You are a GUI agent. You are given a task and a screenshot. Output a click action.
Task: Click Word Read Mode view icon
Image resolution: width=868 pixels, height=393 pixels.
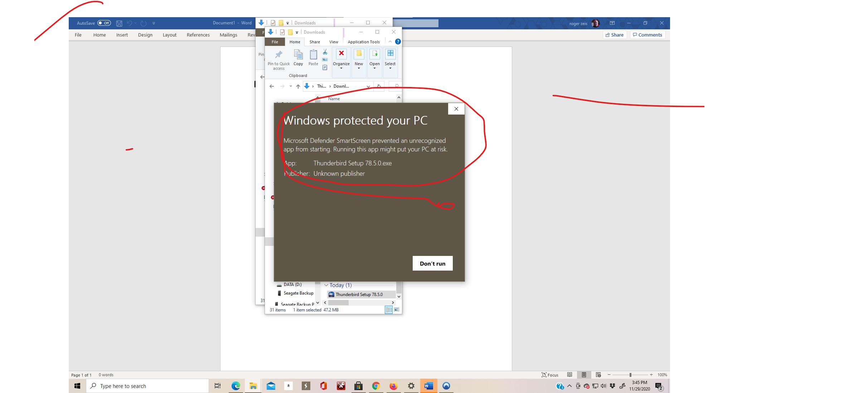point(569,375)
